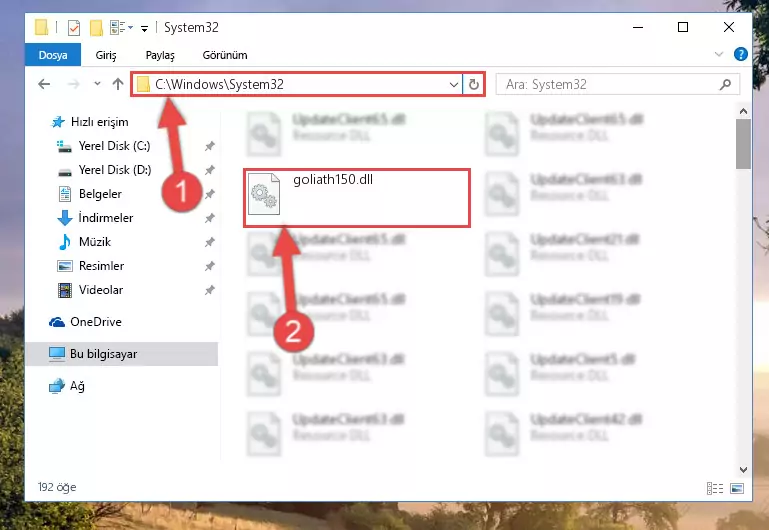Image resolution: width=769 pixels, height=530 pixels.
Task: Click the search magnifier icon
Action: pyautogui.click(x=725, y=84)
